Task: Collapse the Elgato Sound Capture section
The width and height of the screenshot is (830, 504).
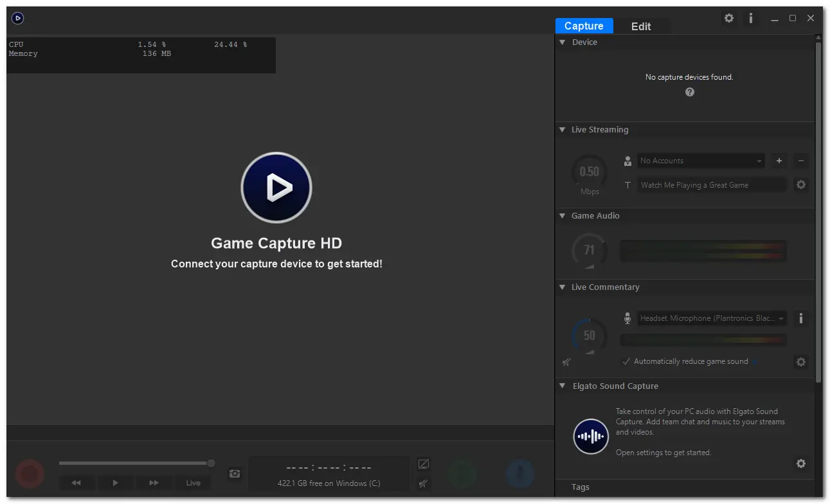Action: 563,386
